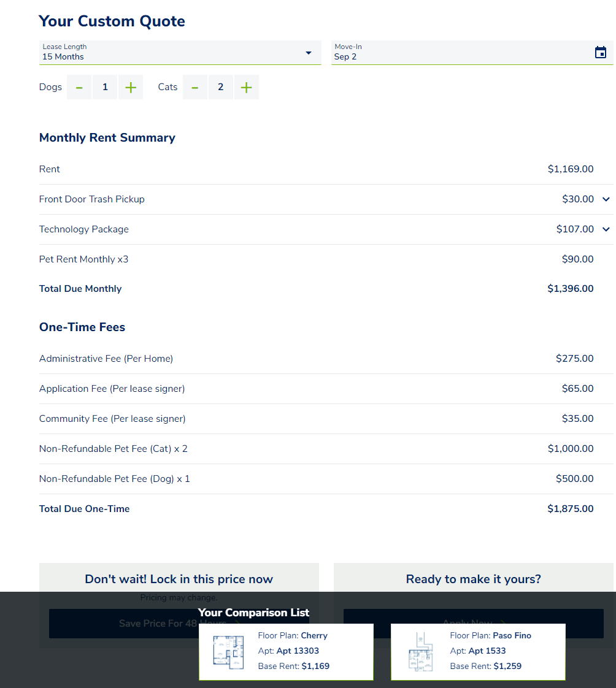Click Administrative Fee (Per Home) label
This screenshot has height=688, width=616.
106,359
